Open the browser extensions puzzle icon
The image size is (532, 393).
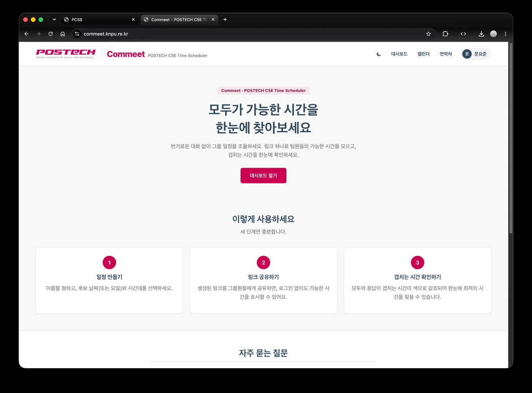[445, 34]
